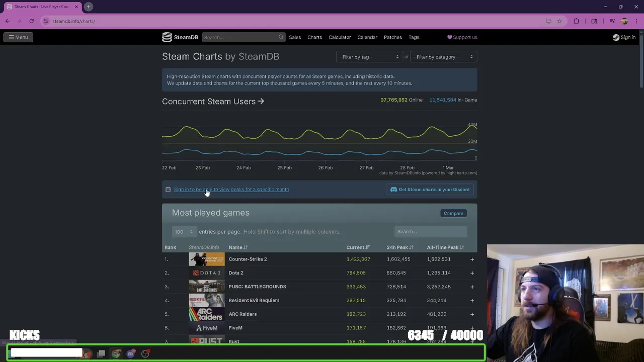Open the Charts nav item

coord(314,37)
